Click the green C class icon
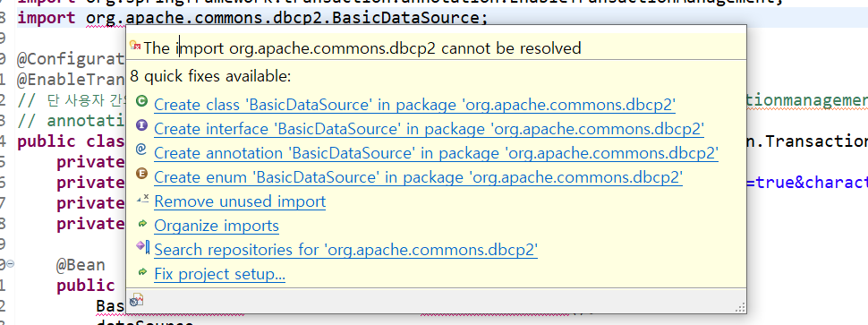The width and height of the screenshot is (868, 325). (141, 101)
